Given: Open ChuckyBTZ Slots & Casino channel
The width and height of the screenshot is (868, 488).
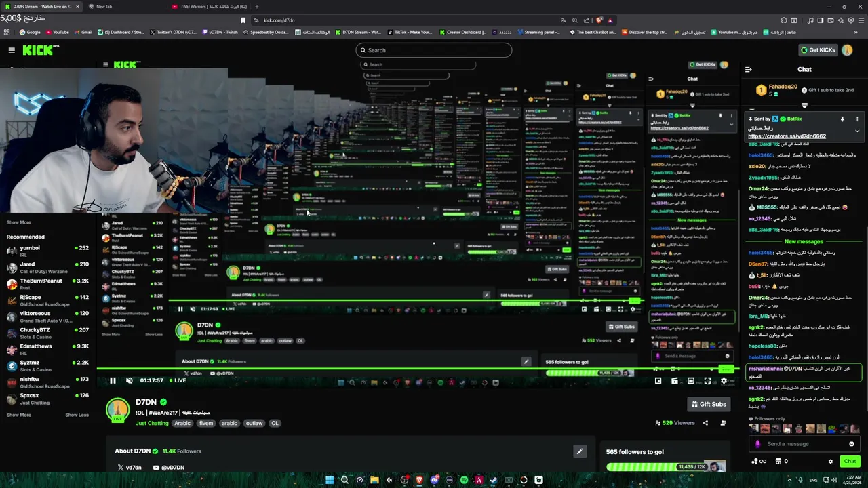Looking at the screenshot, I should pos(47,333).
